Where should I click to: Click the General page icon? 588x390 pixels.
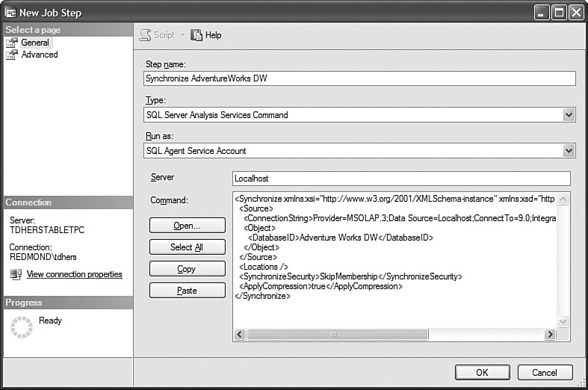[12, 43]
